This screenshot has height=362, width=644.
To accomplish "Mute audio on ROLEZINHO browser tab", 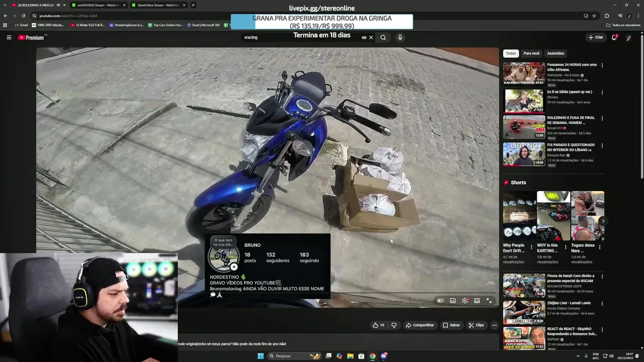I will pyautogui.click(x=58, y=5).
